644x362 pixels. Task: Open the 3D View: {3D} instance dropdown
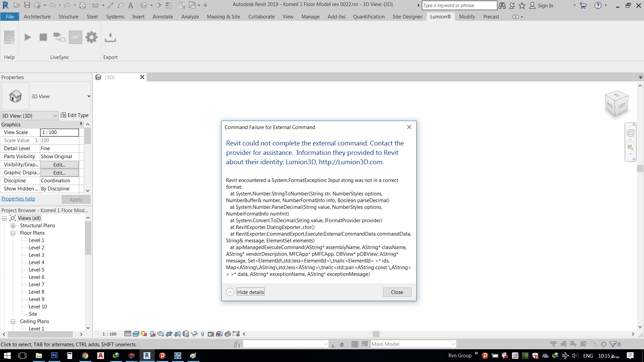tap(30, 116)
